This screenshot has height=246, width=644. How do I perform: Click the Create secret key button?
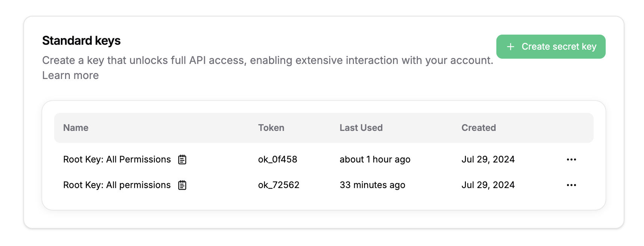click(x=551, y=47)
